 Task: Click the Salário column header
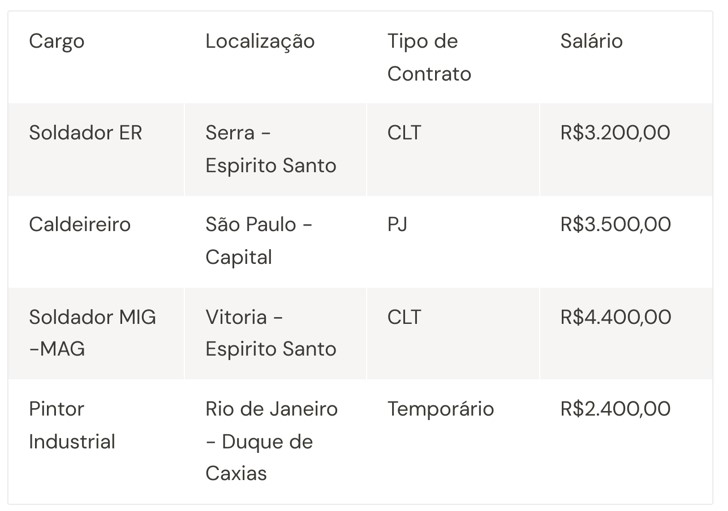[591, 41]
